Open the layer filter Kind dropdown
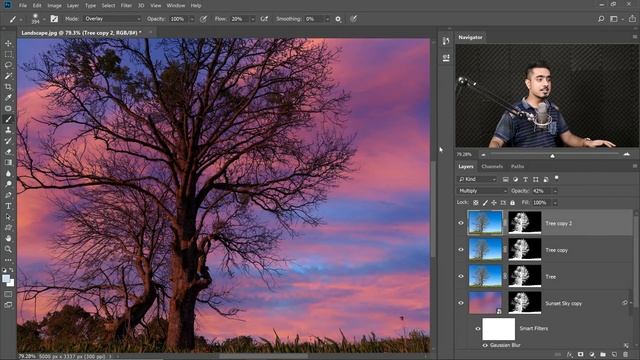 click(477, 179)
